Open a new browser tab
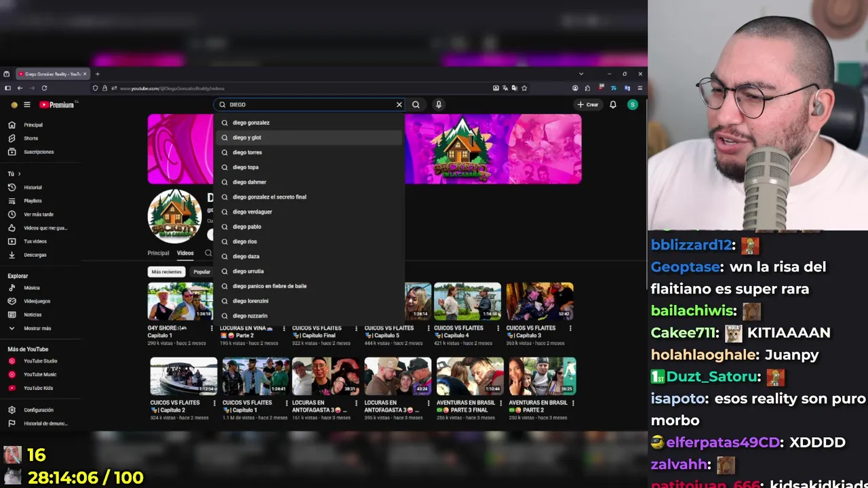 pyautogui.click(x=98, y=74)
